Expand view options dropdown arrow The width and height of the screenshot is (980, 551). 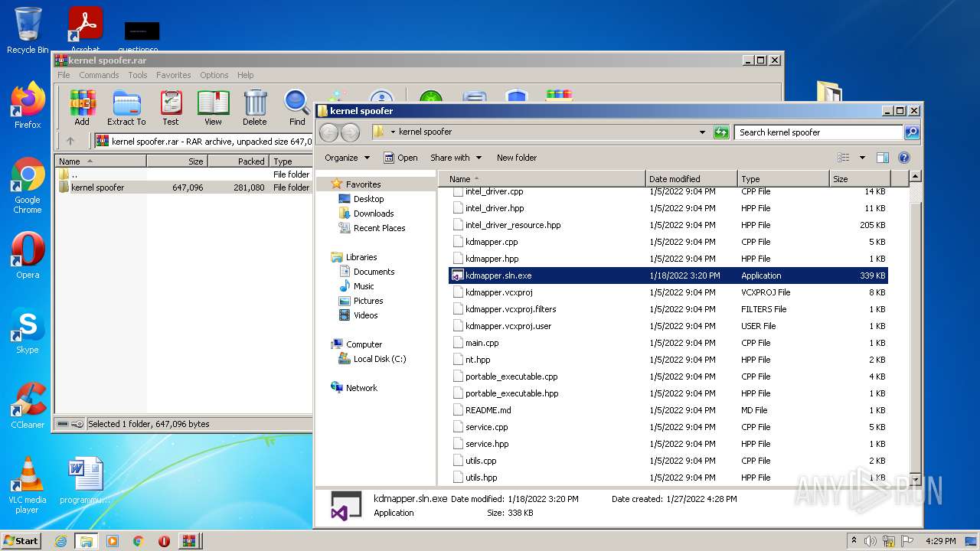click(862, 158)
